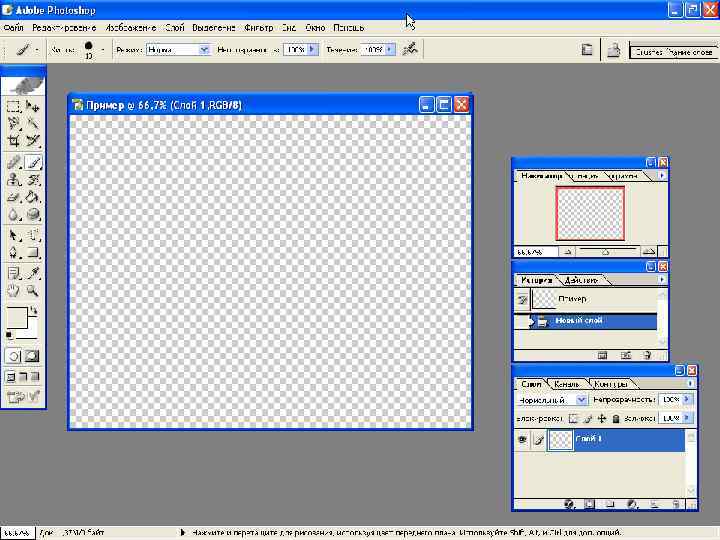This screenshot has height=540, width=720.
Task: Select the Magic Wand tool
Action: (33, 123)
